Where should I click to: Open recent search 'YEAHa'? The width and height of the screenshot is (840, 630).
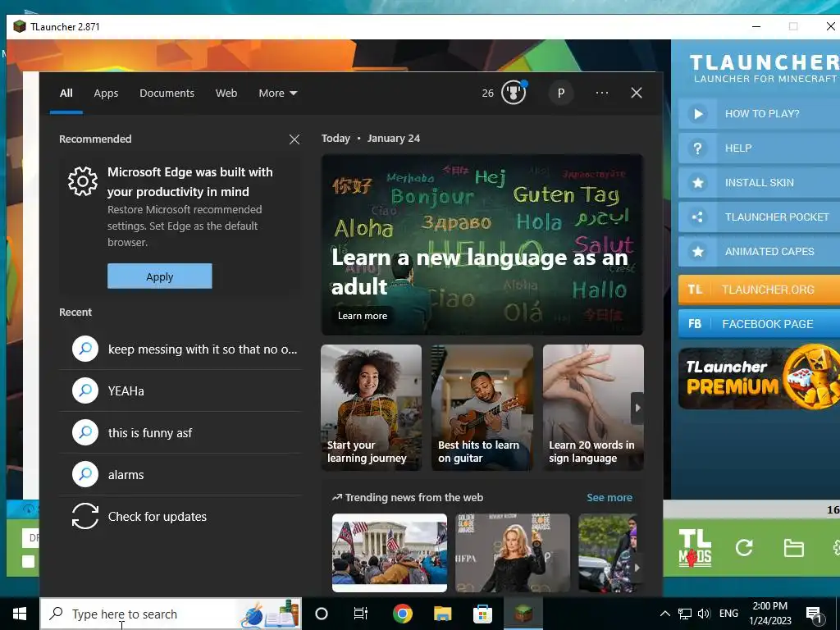[180, 391]
